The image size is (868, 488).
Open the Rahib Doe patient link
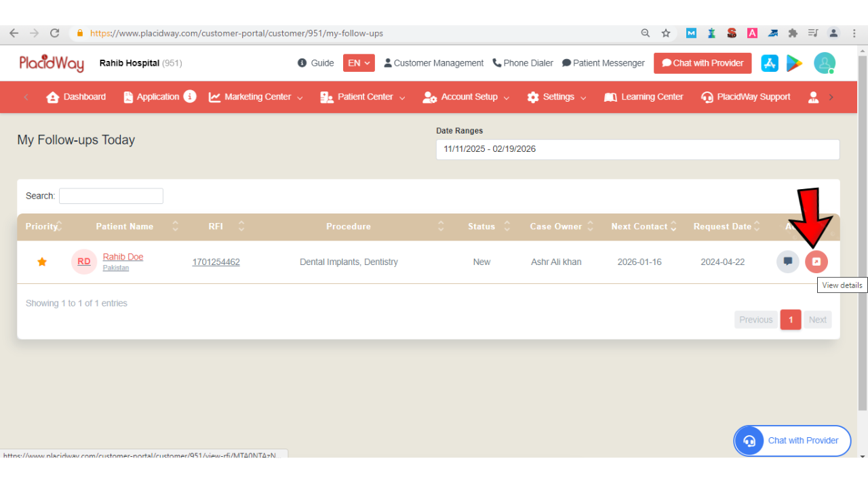[123, 257]
